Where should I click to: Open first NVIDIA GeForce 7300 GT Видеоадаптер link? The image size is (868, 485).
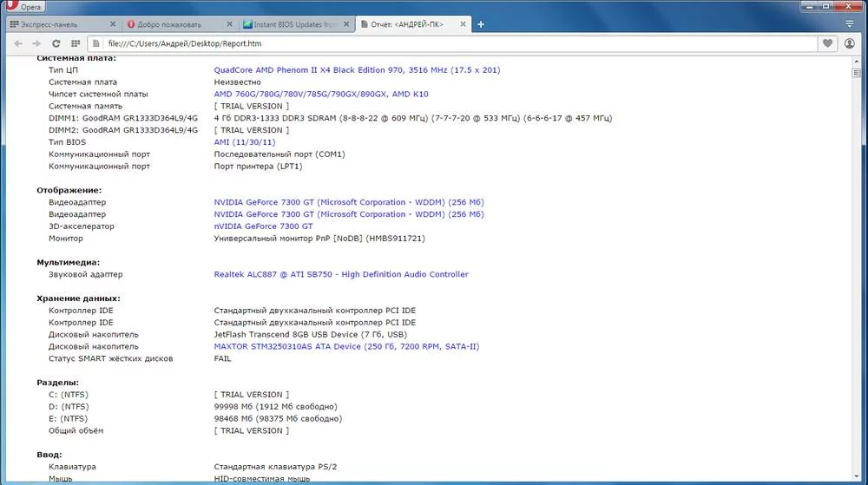pyautogui.click(x=349, y=202)
